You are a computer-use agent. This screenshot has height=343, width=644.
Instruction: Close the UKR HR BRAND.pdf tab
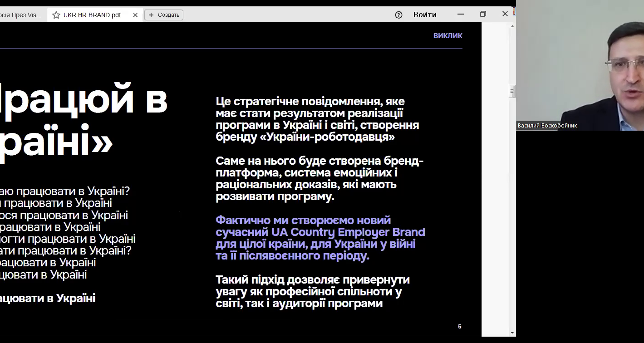click(135, 15)
